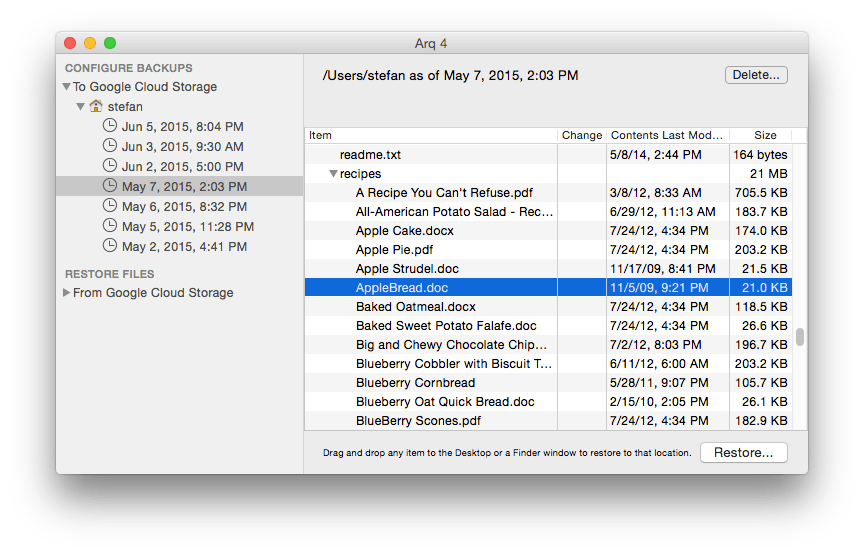Click the home folder icon beside stefan
Viewport: 864px width, 554px height.
pyautogui.click(x=96, y=106)
